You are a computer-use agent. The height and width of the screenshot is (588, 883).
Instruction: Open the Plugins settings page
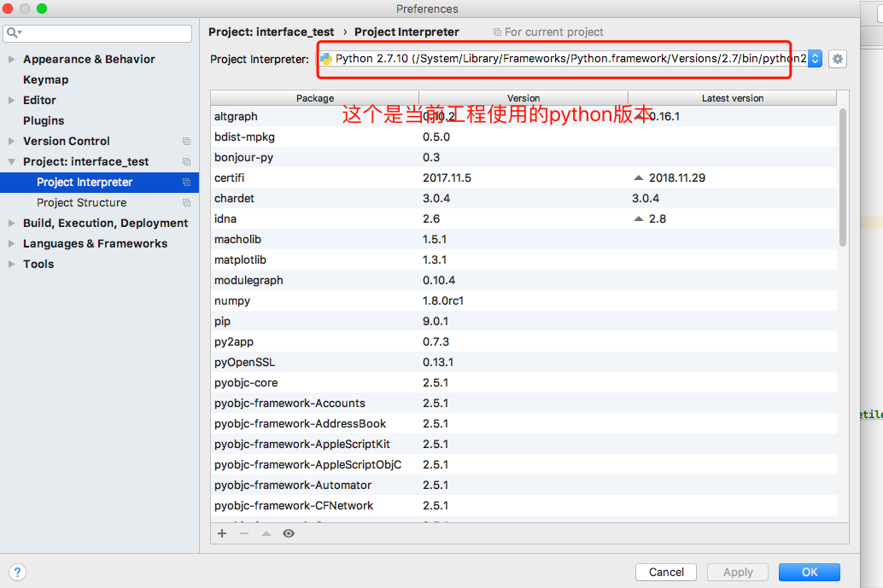(46, 120)
